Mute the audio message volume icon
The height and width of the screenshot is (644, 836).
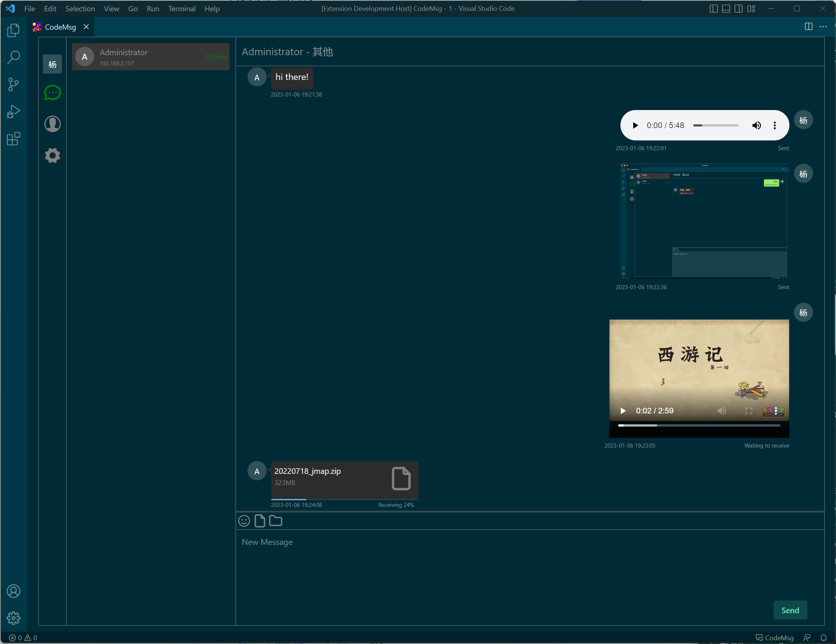pos(756,125)
